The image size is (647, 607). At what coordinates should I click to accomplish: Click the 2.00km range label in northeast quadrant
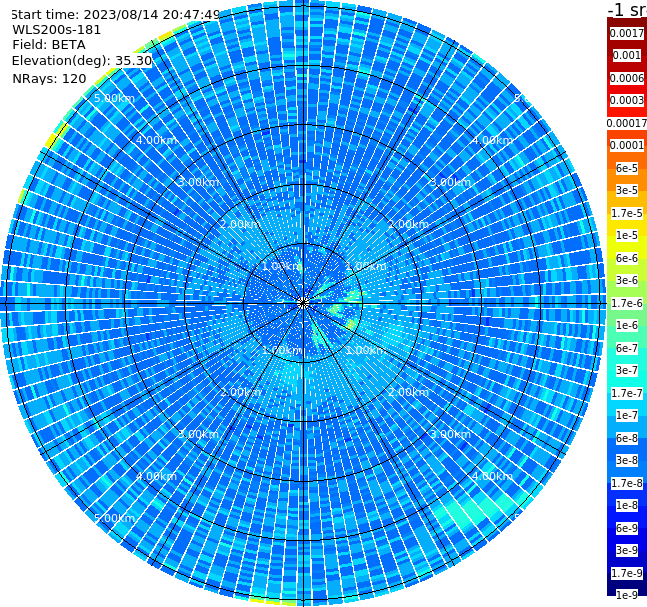408,224
